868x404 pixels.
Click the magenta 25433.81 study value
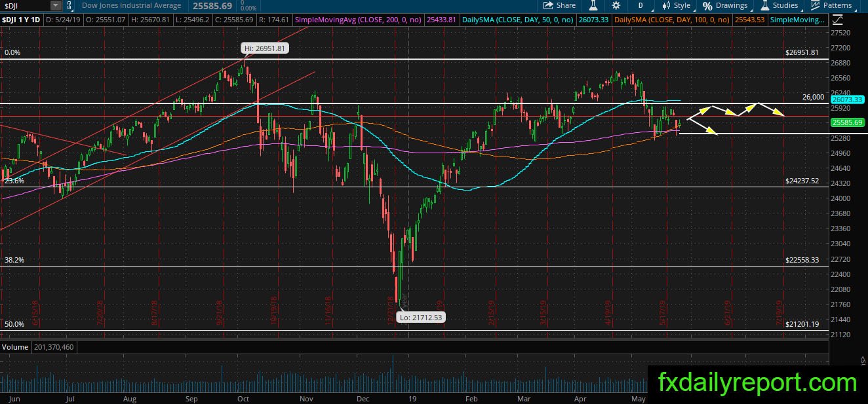coord(441,20)
